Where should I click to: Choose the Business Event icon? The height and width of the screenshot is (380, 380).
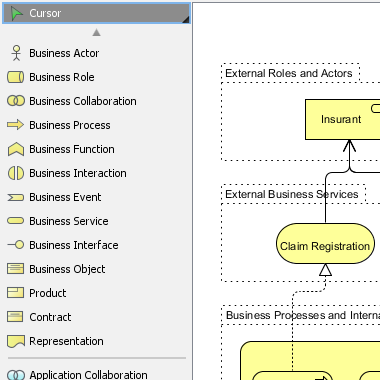(16, 197)
